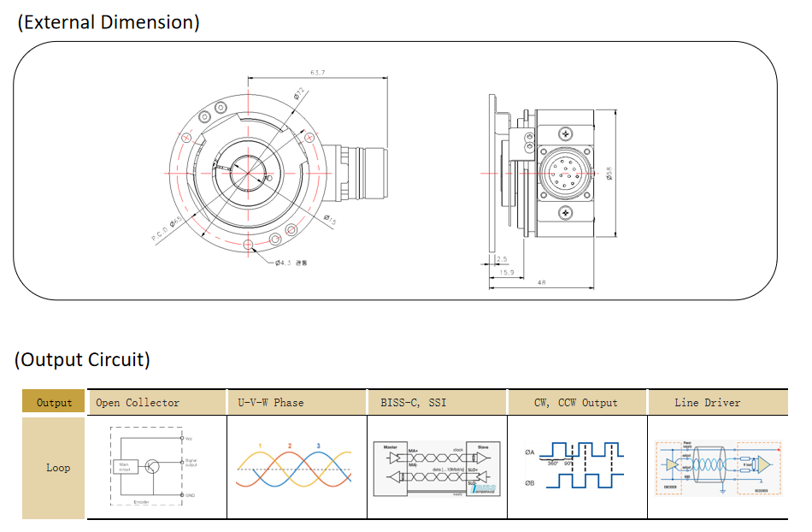812x532 pixels.
Task: Click the top cross-head screw in side view
Action: (565, 134)
